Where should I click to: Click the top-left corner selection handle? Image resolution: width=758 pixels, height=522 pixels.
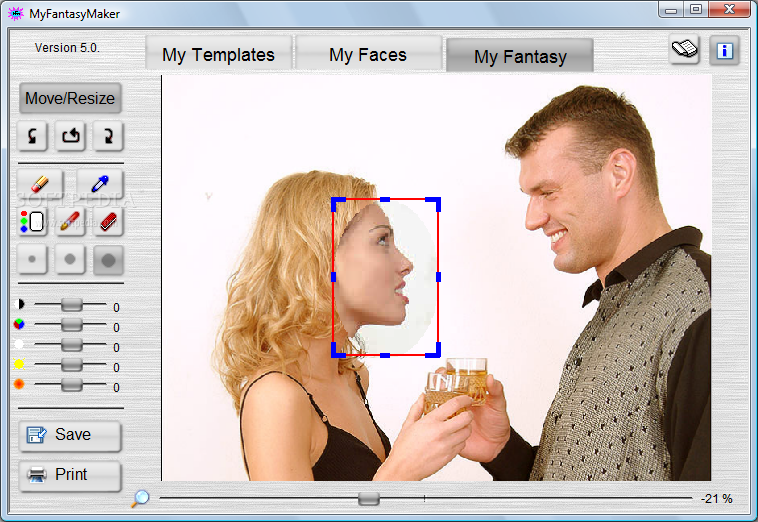(337, 203)
